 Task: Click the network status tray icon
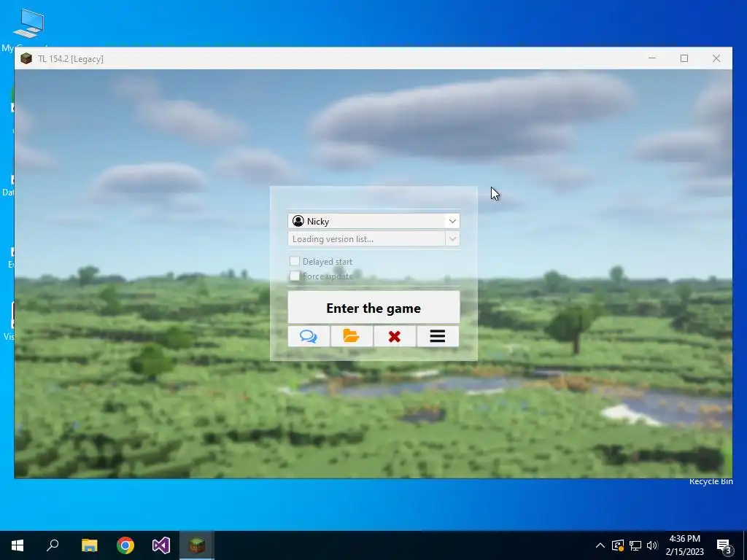click(635, 545)
